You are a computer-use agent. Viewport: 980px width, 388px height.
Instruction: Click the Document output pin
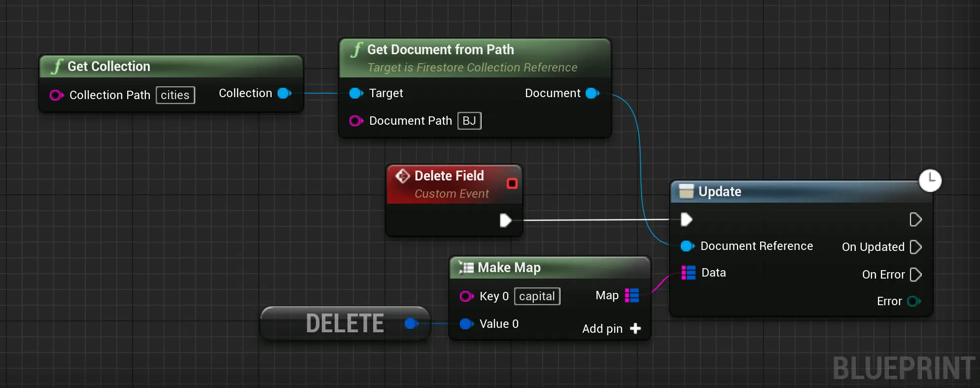tap(593, 93)
